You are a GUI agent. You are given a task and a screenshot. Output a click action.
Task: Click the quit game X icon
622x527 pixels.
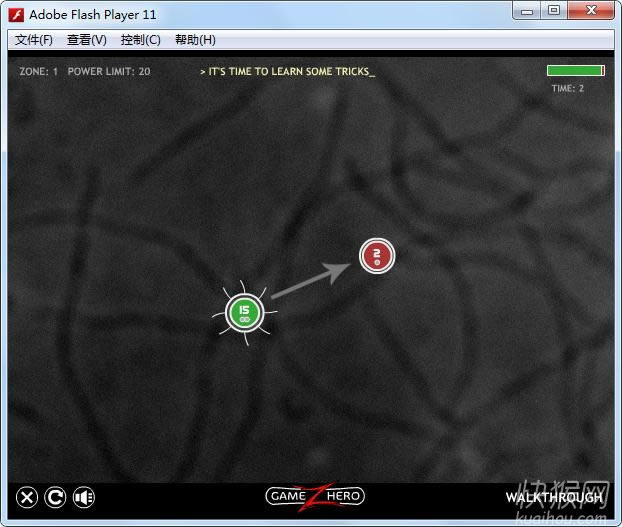pos(27,496)
